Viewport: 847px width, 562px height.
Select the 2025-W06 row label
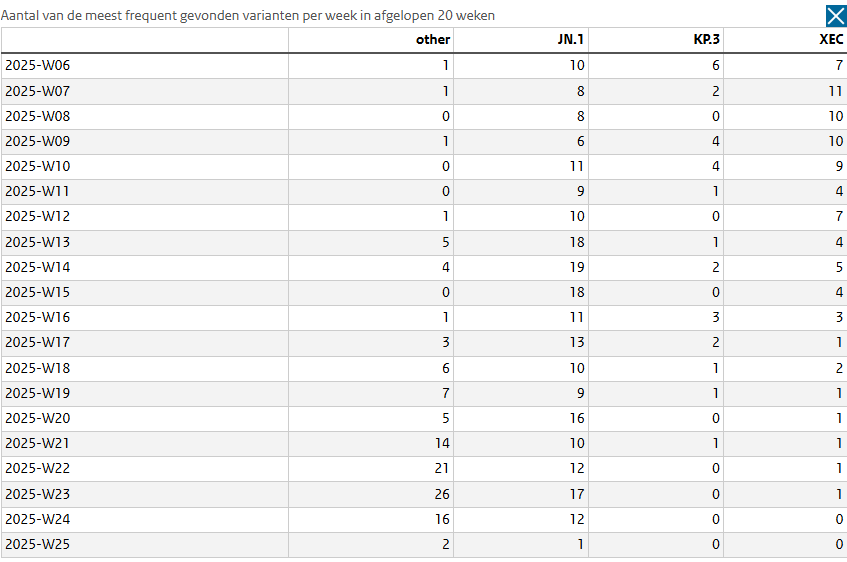[x=38, y=65]
